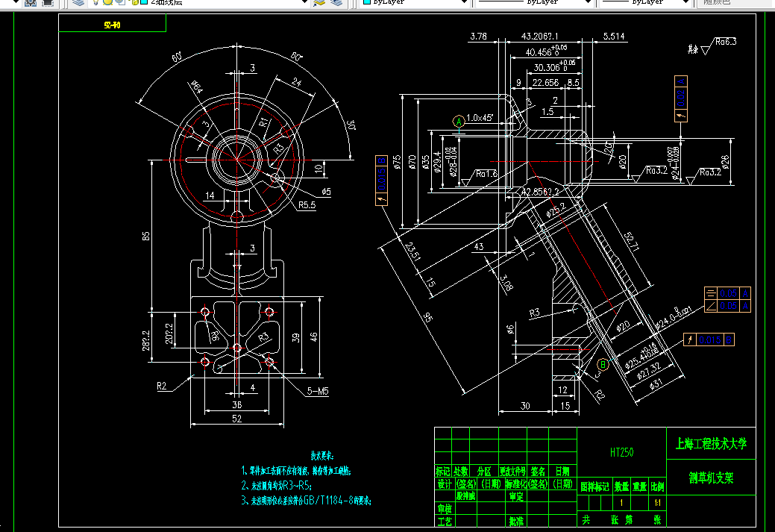The image size is (775, 532).
Task: Expand the ByLayer lineweight dropdown
Action: pyautogui.click(x=685, y=2)
